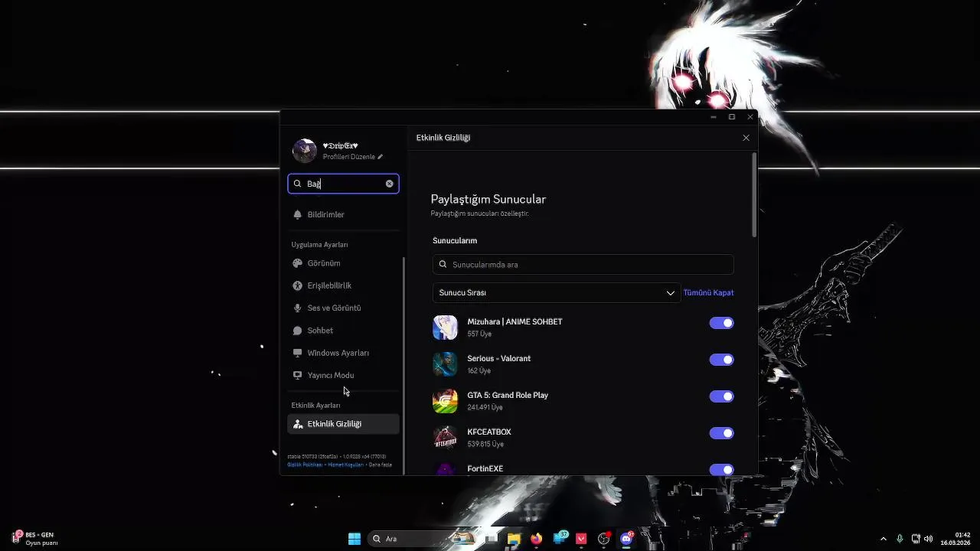Click the settings search field containing 'Bağ'
This screenshot has width=980, height=551.
(343, 184)
